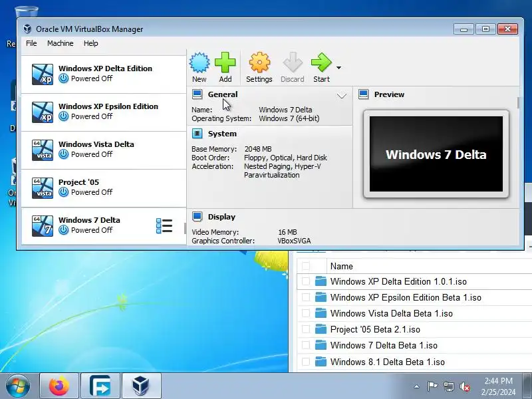The height and width of the screenshot is (399, 532).
Task: Click folder icon of Windows XP Delta Edition 1.0.1.iso
Action: click(321, 281)
